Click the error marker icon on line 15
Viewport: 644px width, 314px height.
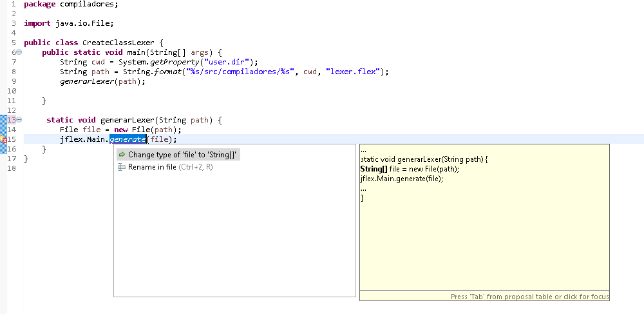(x=3, y=139)
